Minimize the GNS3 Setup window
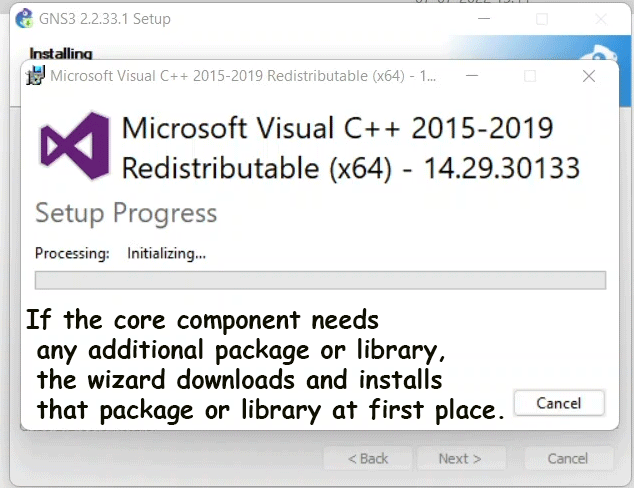Image resolution: width=634 pixels, height=488 pixels. click(x=484, y=19)
